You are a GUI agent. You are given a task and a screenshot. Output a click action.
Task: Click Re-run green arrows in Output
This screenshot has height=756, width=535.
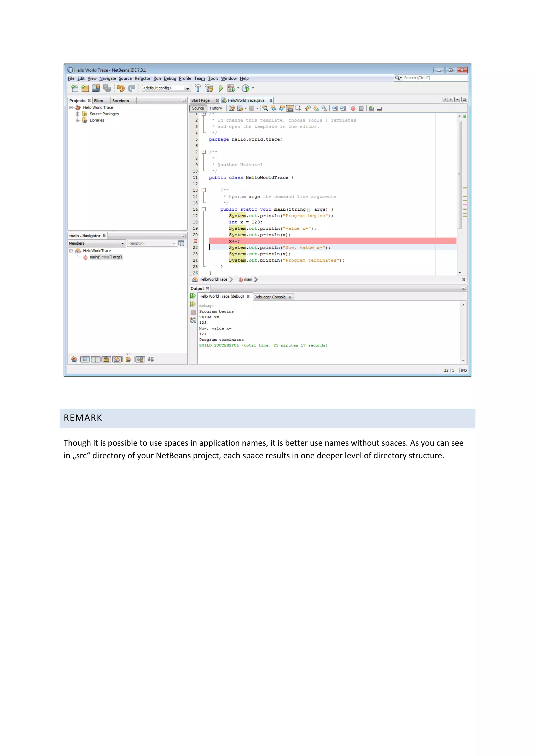[x=193, y=296]
